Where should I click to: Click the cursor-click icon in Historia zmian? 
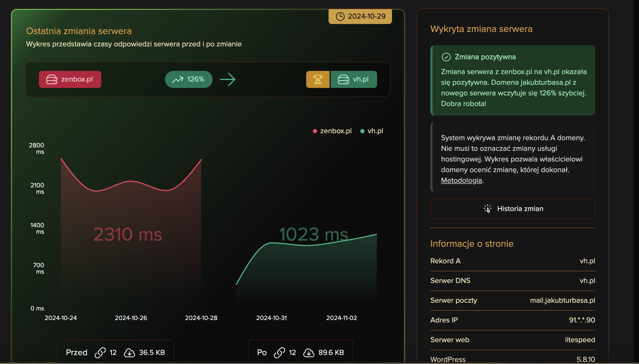point(487,209)
